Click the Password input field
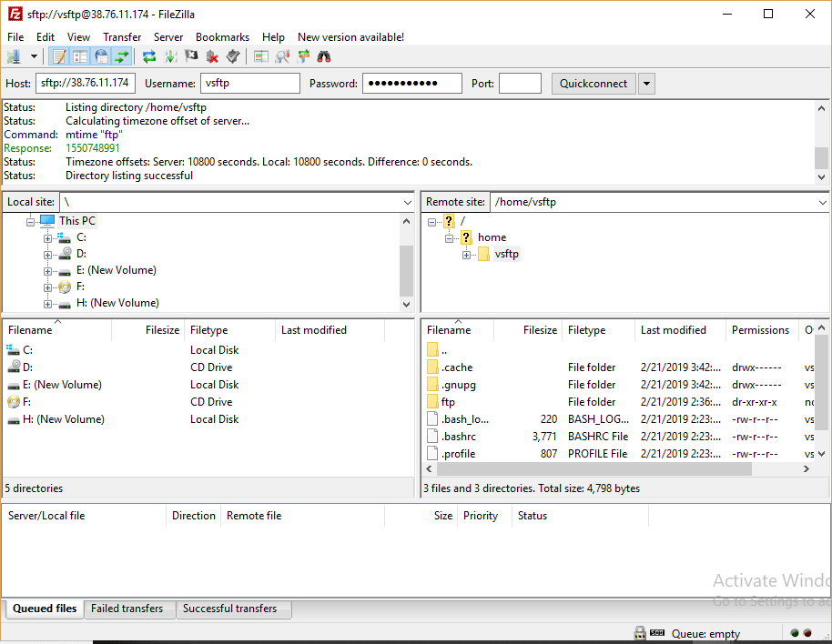The height and width of the screenshot is (644, 832). (x=412, y=83)
